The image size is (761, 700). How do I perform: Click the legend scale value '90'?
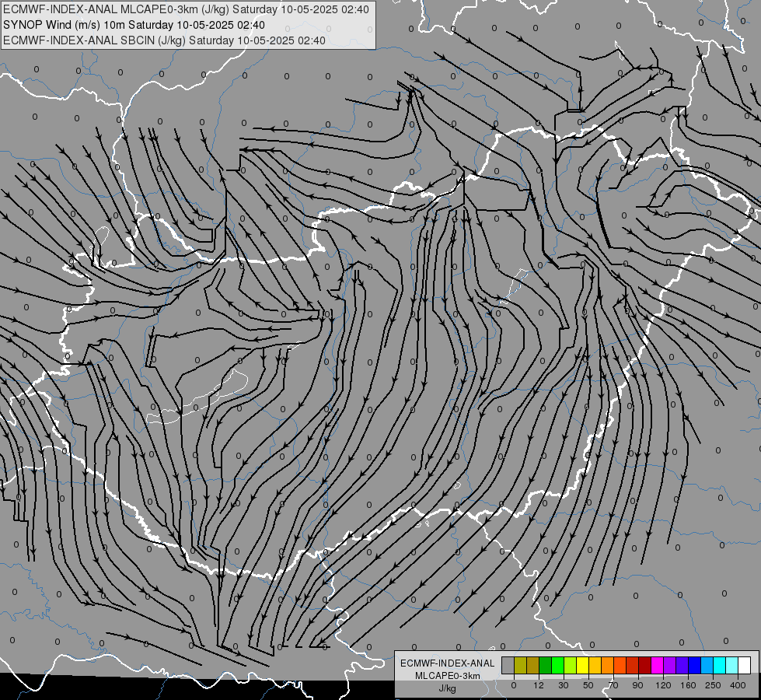tap(637, 685)
